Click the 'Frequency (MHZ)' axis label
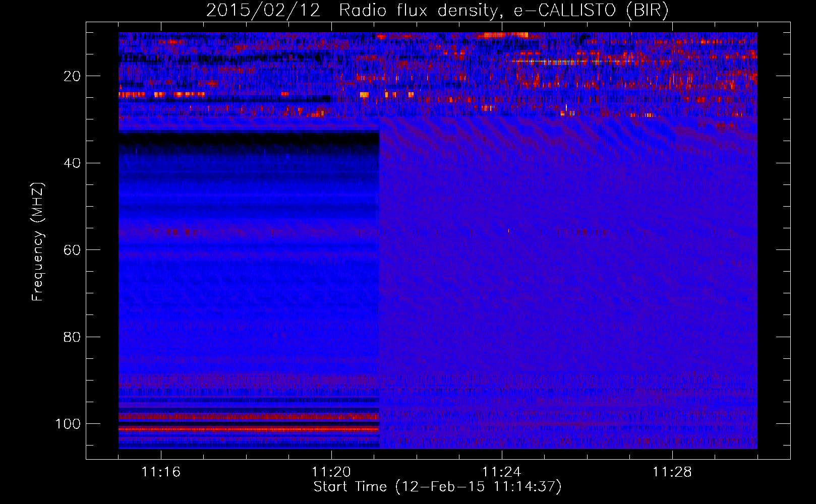The image size is (816, 504). pos(38,241)
